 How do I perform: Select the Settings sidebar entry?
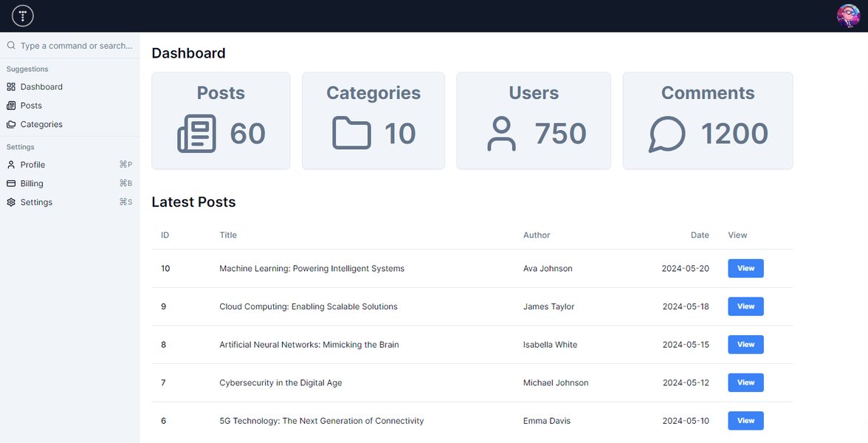(69, 202)
